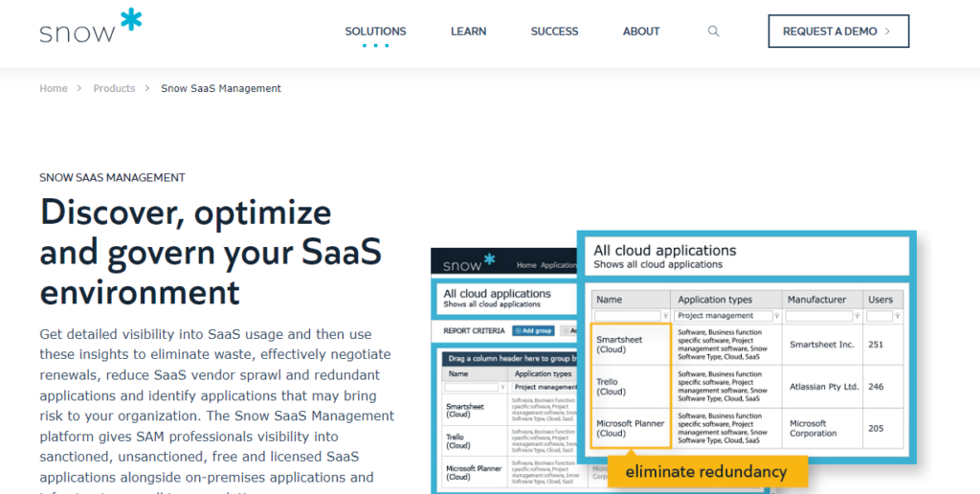Screen dimensions: 980x494
Task: Click the Name column header in enlarged table
Action: point(631,300)
